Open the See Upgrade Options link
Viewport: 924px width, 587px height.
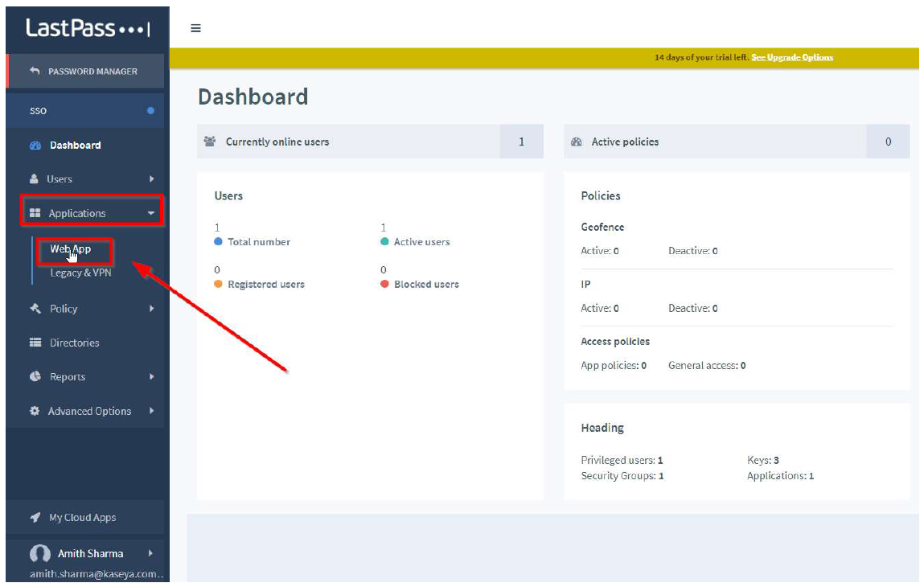791,58
